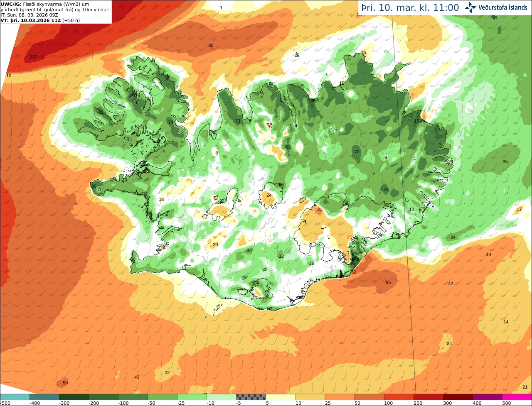Screen dimensions: 532x406
Task: Select the pale yellow swatch between 5 and 10
Action: click(x=281, y=397)
